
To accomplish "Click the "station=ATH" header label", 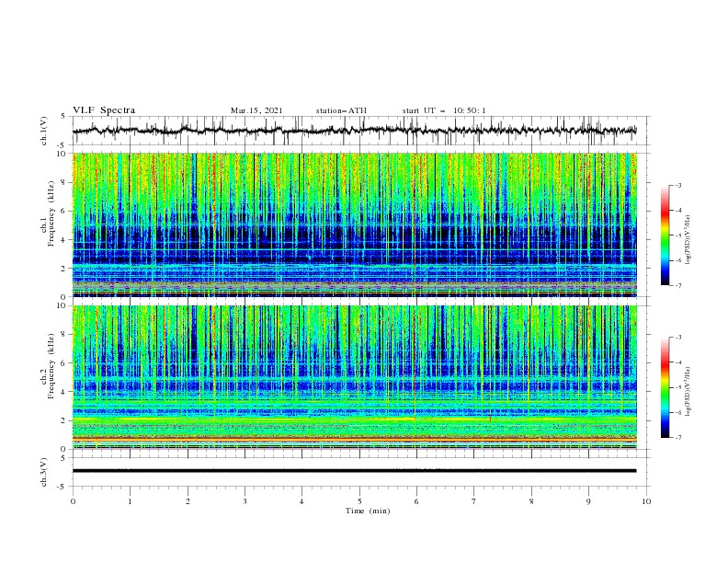I will [341, 110].
